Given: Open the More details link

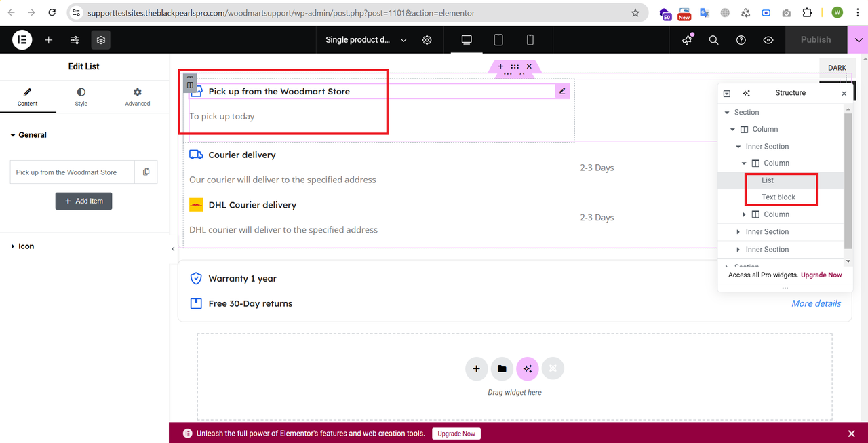Looking at the screenshot, I should coord(816,303).
